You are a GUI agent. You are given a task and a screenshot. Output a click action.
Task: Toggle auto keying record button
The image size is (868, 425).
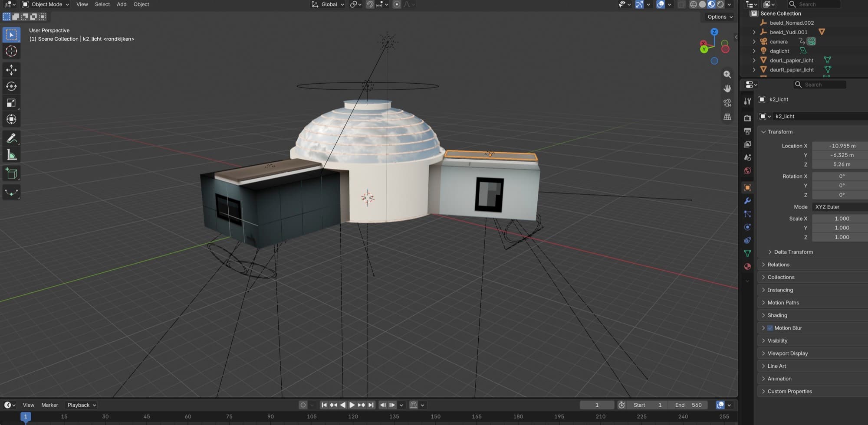pyautogui.click(x=303, y=405)
